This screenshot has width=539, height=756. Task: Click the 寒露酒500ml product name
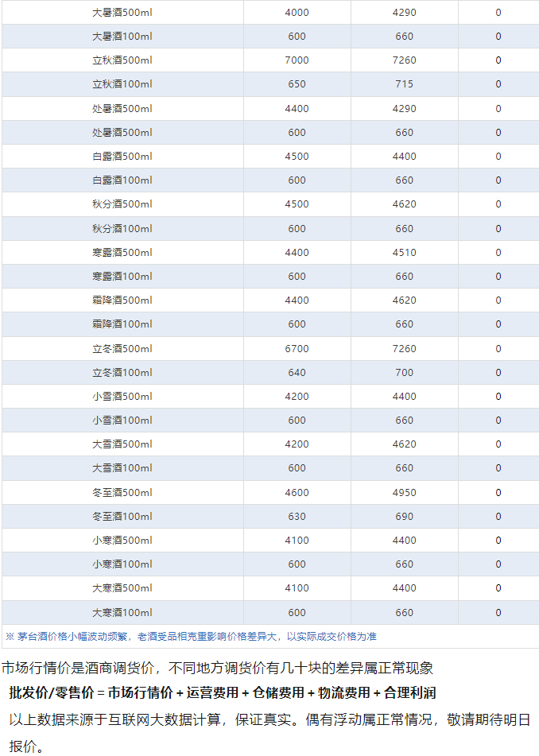click(x=122, y=252)
